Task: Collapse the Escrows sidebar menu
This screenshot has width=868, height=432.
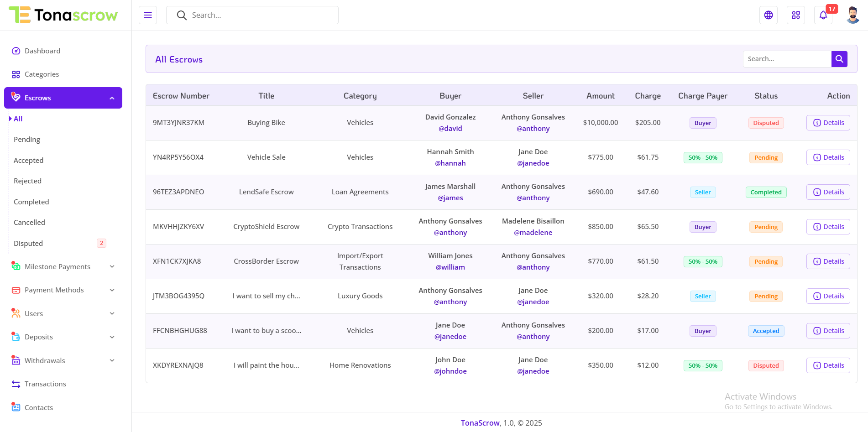Action: point(112,98)
